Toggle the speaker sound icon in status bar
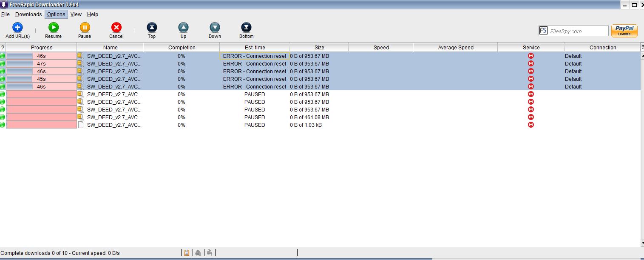The height and width of the screenshot is (260, 644). [x=198, y=253]
